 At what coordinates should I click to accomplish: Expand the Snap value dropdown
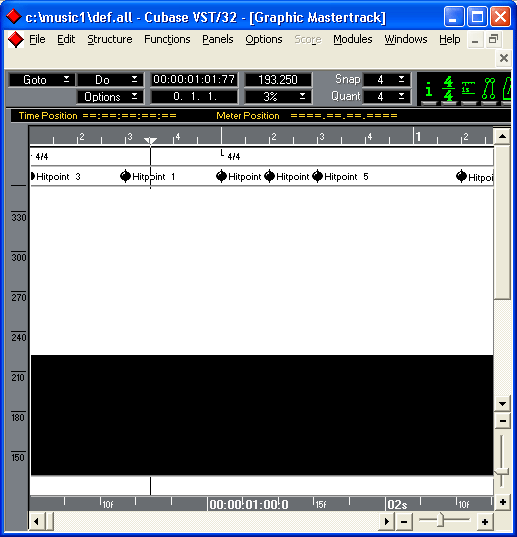click(x=386, y=80)
